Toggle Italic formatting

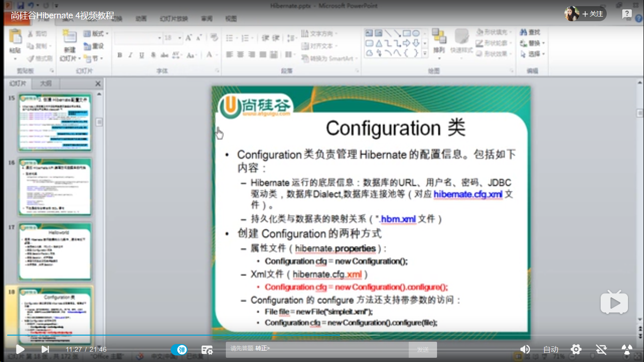pos(131,55)
